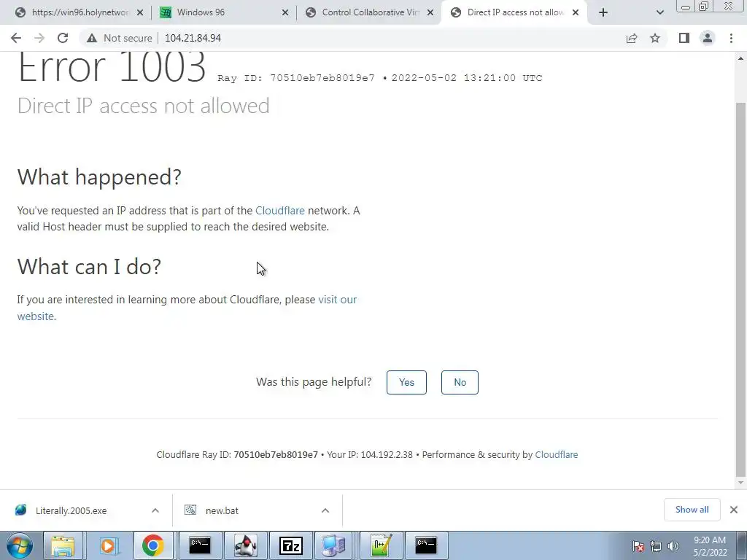Open 7-Zip from the taskbar
The image size is (747, 560).
click(290, 545)
